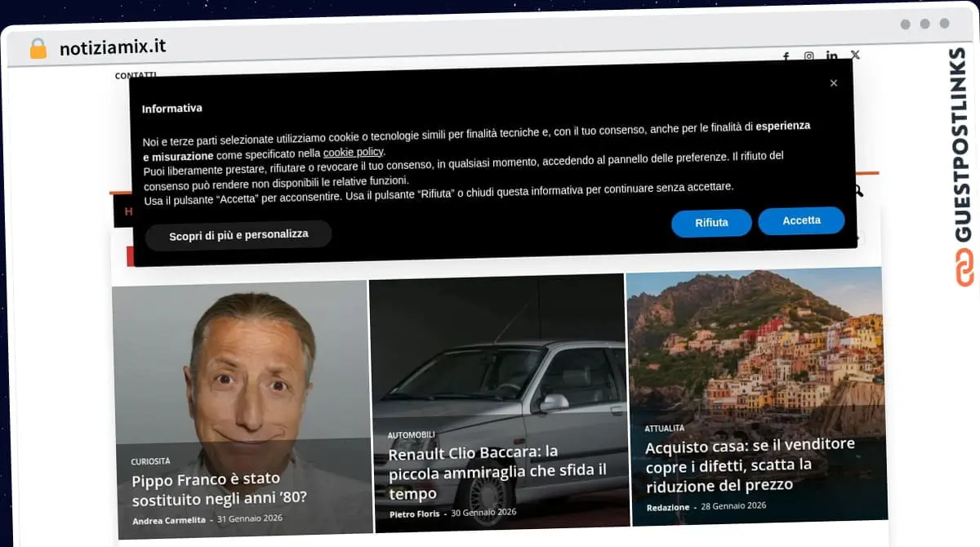Open Scopri di più e personalizza
Viewport: 980px width, 547px height.
pyautogui.click(x=238, y=235)
